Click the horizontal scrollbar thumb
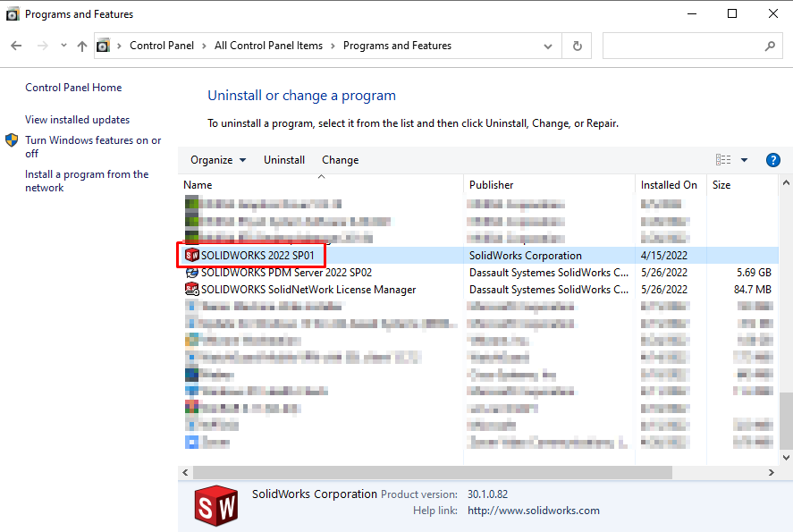 [433, 472]
